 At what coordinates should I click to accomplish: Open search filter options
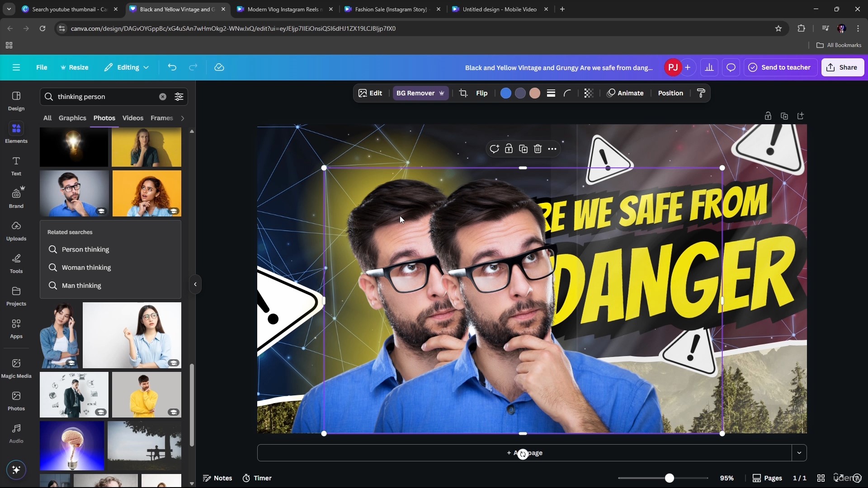(179, 97)
